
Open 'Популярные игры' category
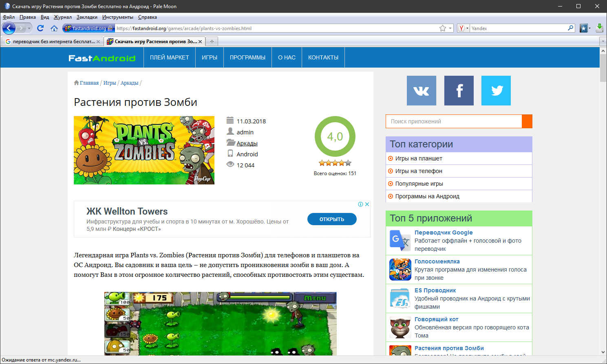click(x=419, y=184)
